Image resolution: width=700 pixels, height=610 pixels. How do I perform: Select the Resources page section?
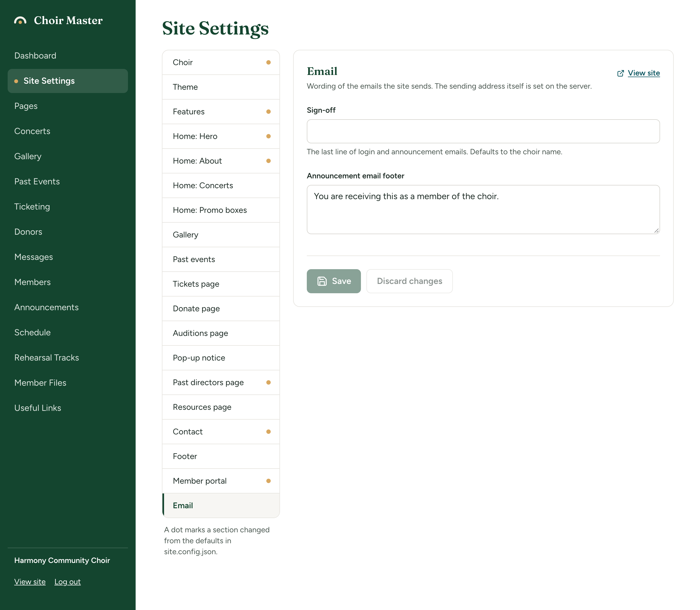[221, 407]
